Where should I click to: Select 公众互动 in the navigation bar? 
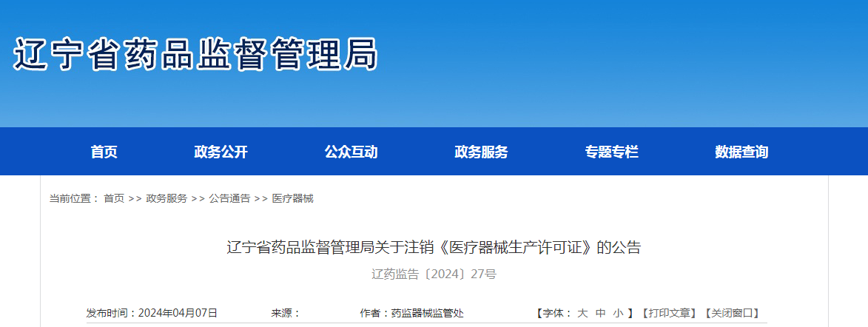[351, 152]
